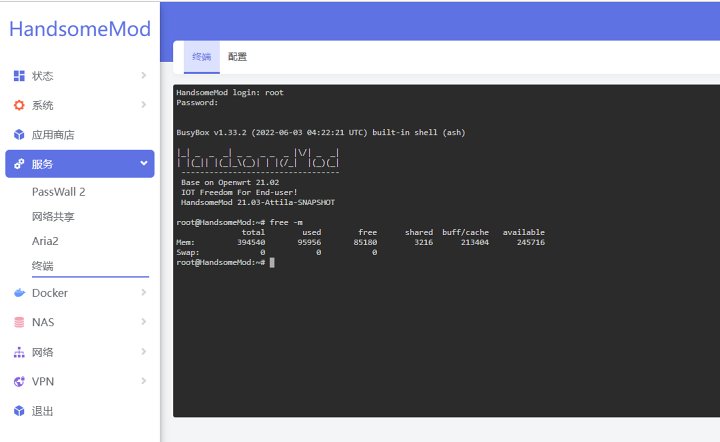The image size is (720, 442).
Task: Click the 应用商店 cube icon
Action: (19, 134)
